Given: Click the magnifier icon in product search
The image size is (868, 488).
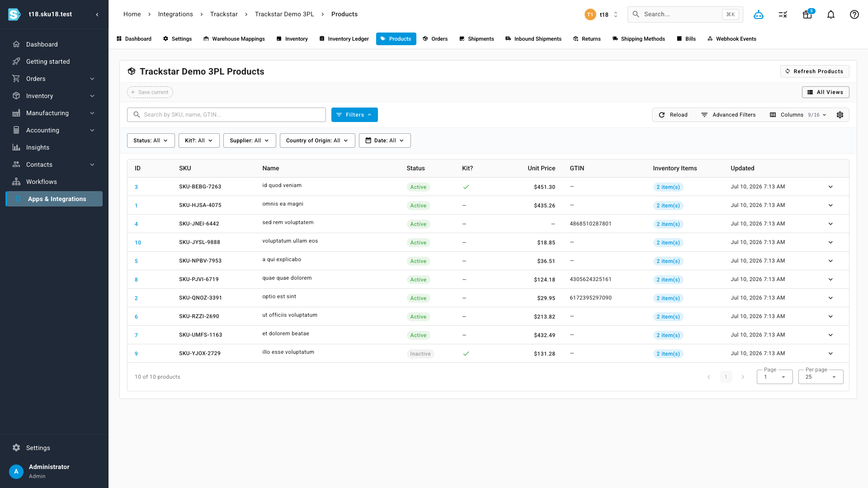Looking at the screenshot, I should (137, 115).
